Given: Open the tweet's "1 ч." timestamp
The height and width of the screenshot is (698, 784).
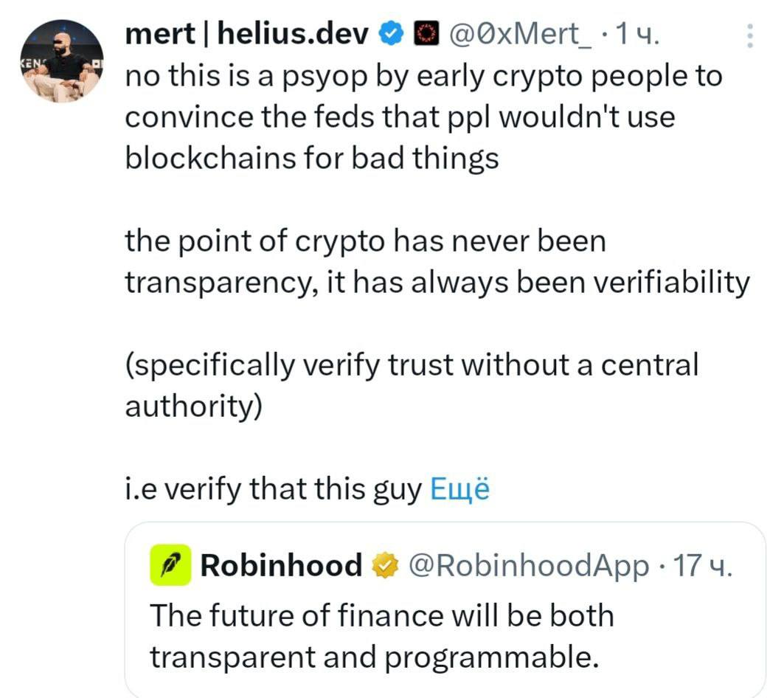Looking at the screenshot, I should pos(636,33).
